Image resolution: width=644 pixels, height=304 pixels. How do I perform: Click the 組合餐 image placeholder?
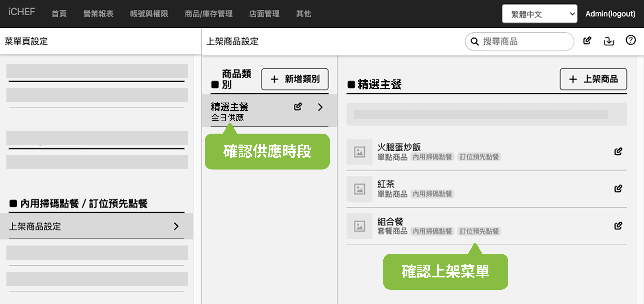click(x=359, y=226)
